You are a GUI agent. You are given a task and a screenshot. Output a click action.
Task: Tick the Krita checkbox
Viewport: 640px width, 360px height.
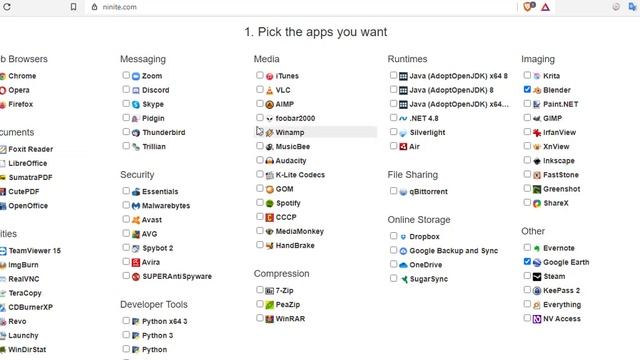click(x=527, y=75)
